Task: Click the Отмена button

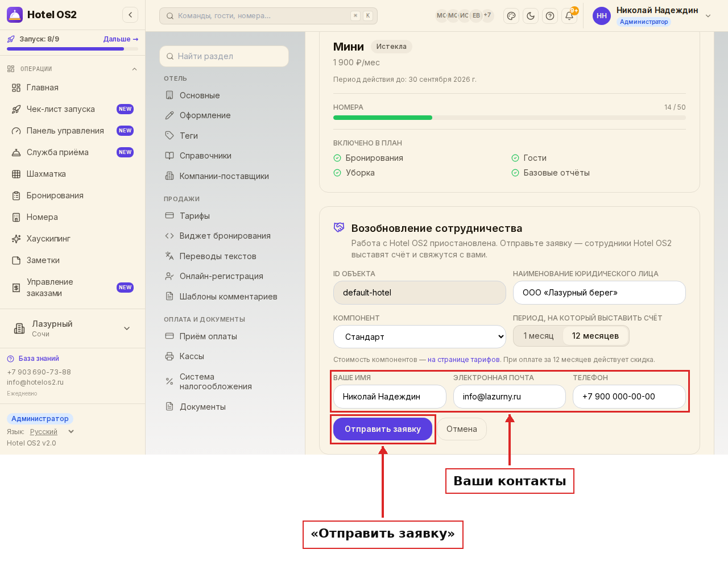Action: pyautogui.click(x=462, y=429)
